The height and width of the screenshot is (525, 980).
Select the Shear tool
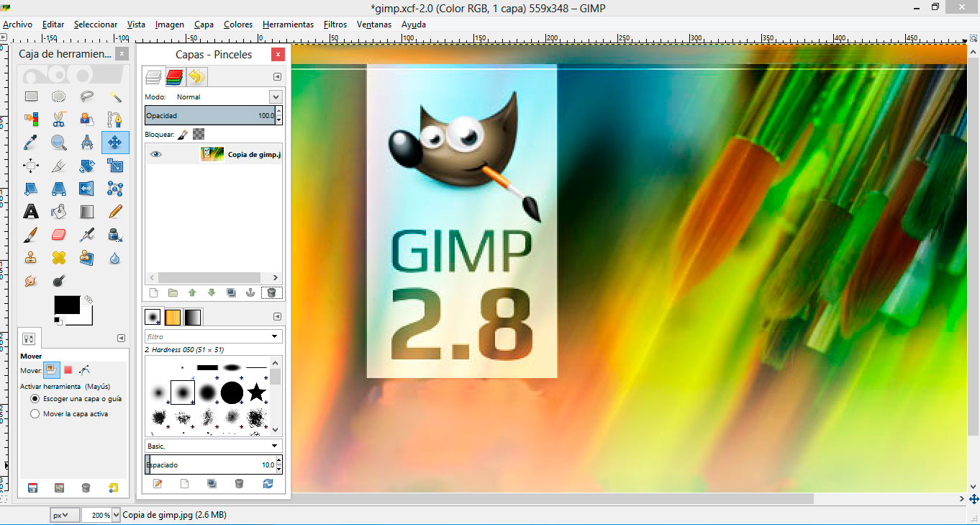pos(31,189)
